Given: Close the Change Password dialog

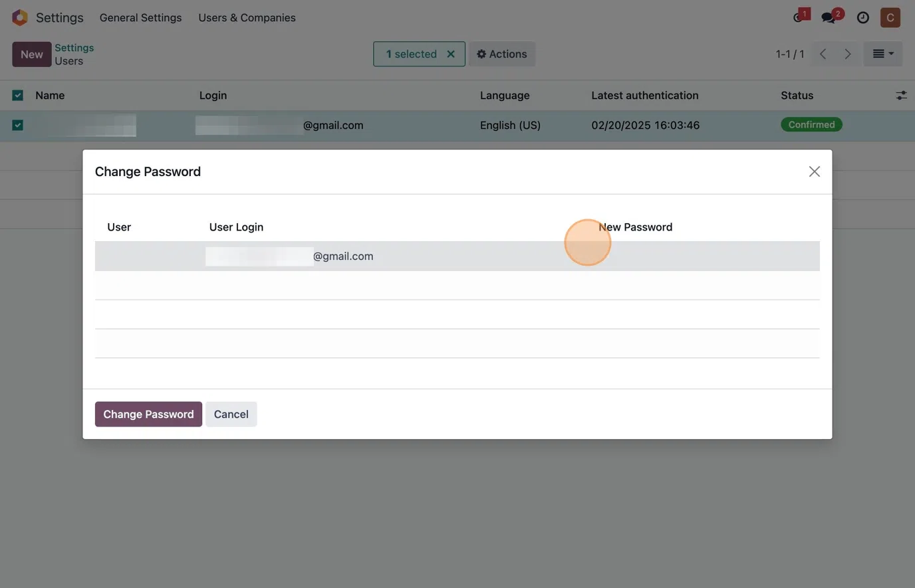Looking at the screenshot, I should pos(814,171).
